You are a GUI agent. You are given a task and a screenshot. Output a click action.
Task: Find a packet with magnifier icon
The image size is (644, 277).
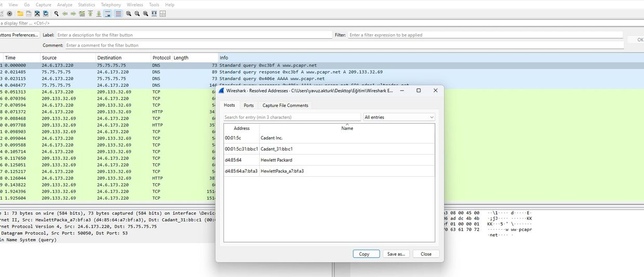click(x=56, y=14)
